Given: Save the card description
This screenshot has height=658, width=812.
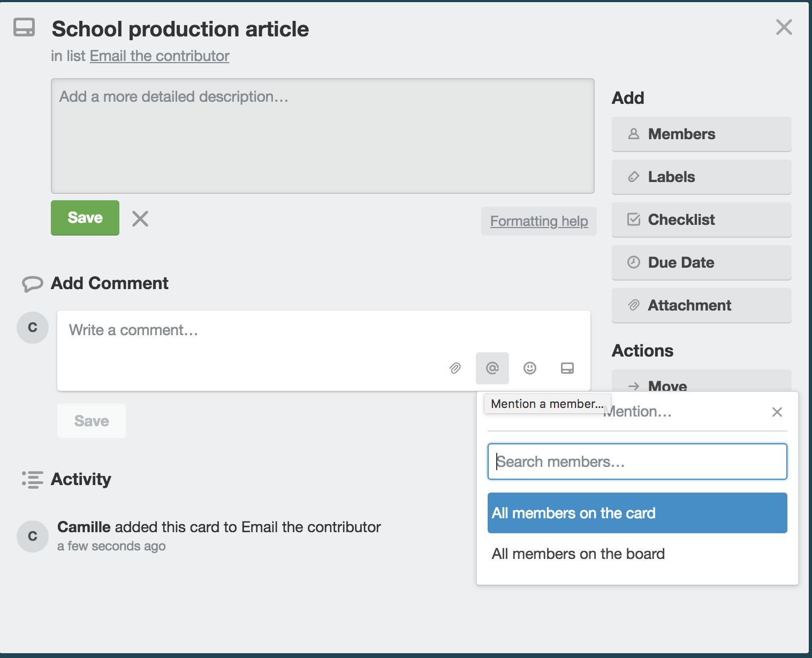Looking at the screenshot, I should [x=85, y=218].
